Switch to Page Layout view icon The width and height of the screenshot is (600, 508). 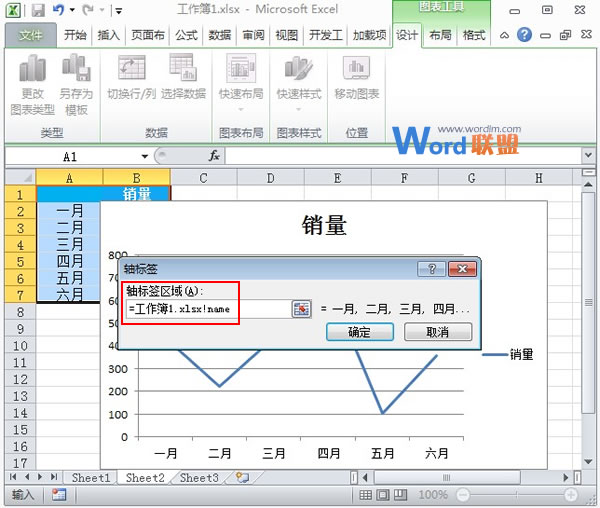click(383, 495)
